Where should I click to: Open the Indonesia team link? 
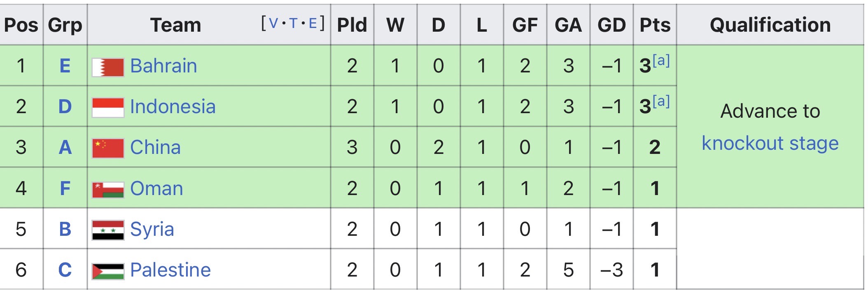click(x=173, y=107)
